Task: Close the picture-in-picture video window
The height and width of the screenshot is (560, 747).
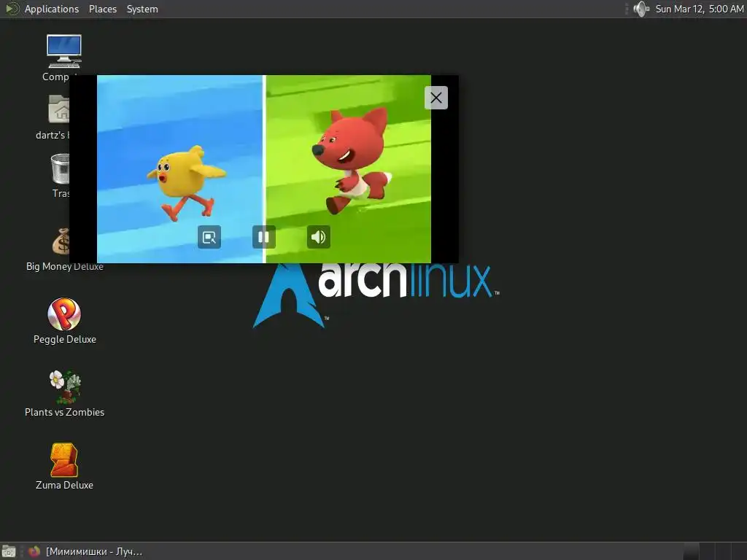Action: [436, 98]
